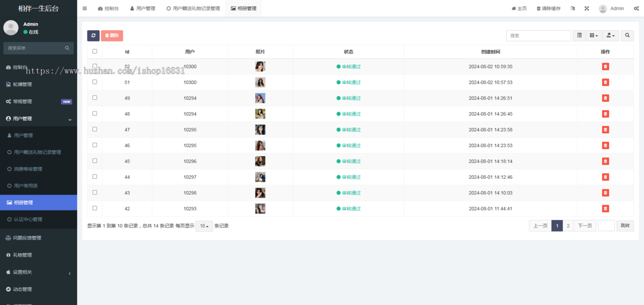Click the refresh button above the table

click(x=93, y=35)
